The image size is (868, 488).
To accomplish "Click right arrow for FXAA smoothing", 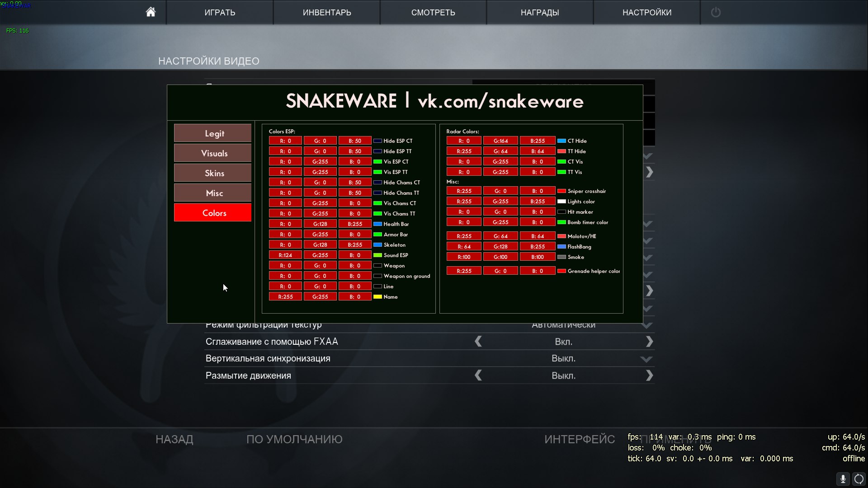I will [x=650, y=342].
